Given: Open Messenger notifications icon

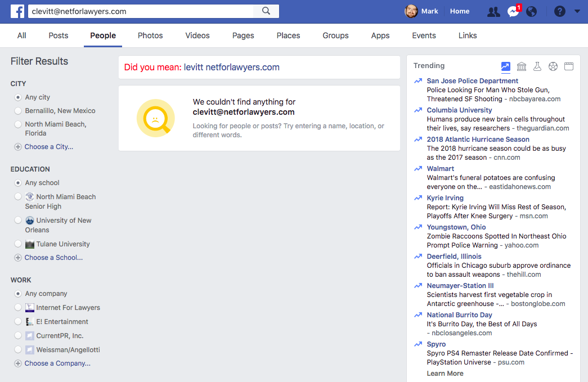Looking at the screenshot, I should click(x=513, y=12).
